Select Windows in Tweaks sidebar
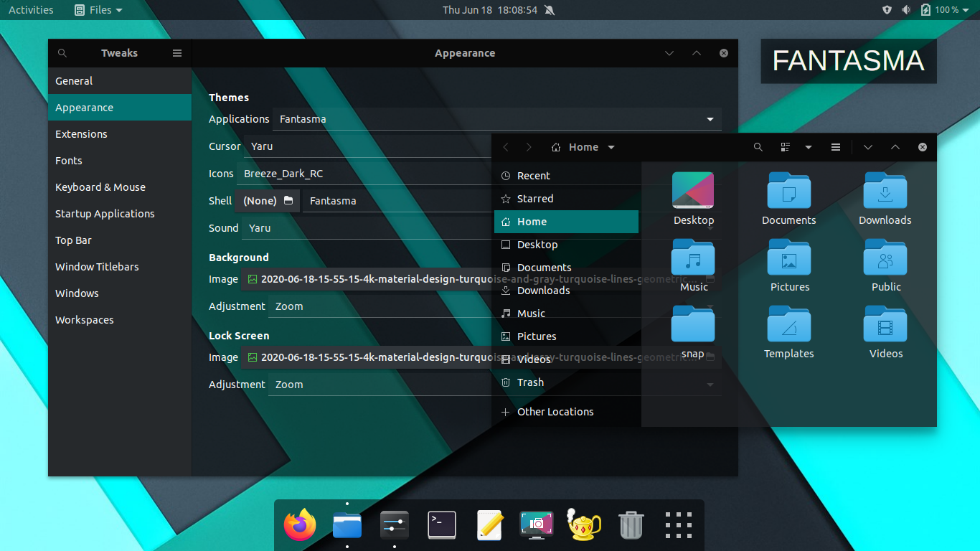Image resolution: width=980 pixels, height=551 pixels. coord(120,293)
